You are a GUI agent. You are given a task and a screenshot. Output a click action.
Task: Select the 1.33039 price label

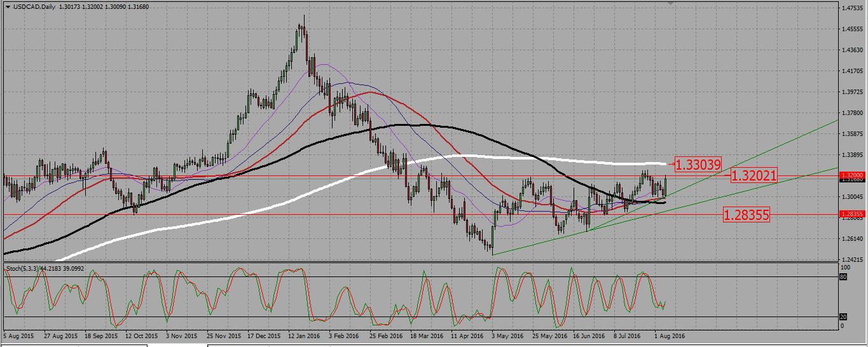698,165
